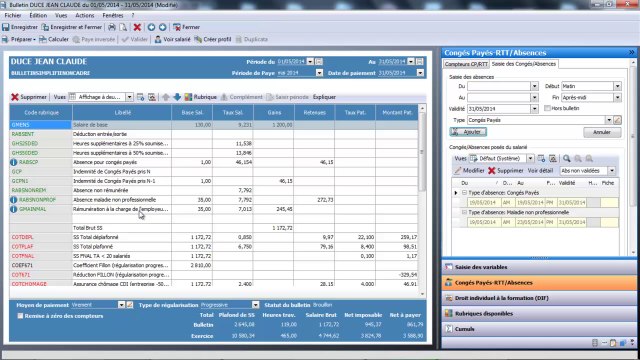Image resolution: width=640 pixels, height=360 pixels.
Task: Click the edit icon beside Type
Action: click(617, 120)
